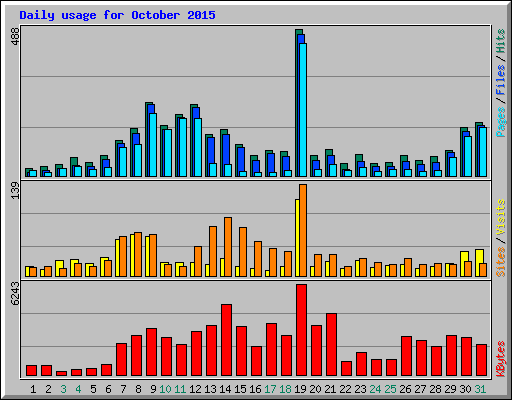Click the 'Daily usage for October 2015' title
This screenshot has width=512, height=400.
[x=117, y=15]
